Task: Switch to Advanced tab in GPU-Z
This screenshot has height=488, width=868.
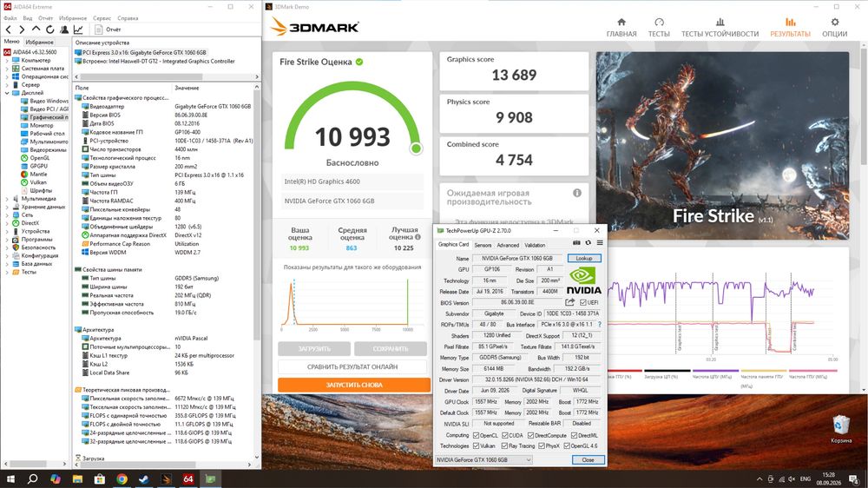Action: click(508, 245)
